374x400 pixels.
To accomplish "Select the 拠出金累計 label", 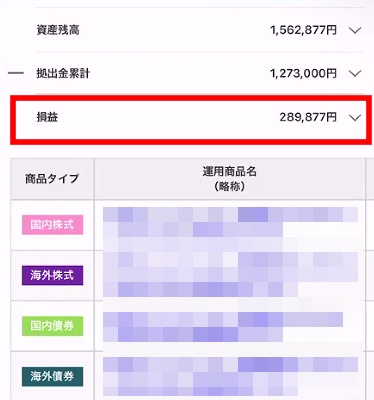I will (63, 73).
